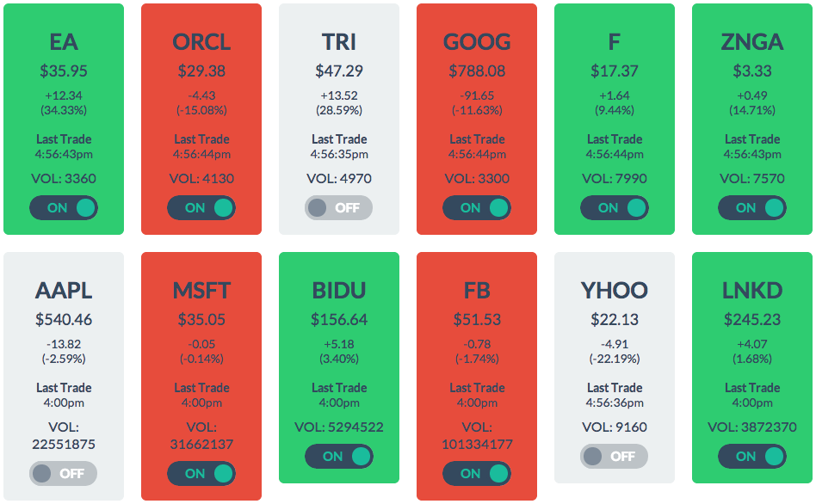Switch off the GOOG toggle
This screenshot has width=816, height=504.
tap(477, 207)
